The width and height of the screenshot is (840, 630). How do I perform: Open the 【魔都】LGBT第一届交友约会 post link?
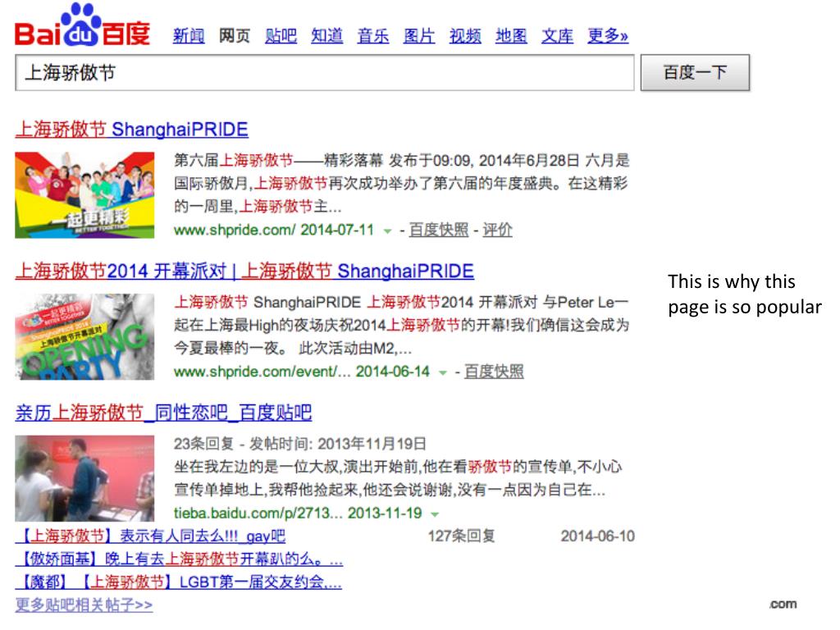point(178,582)
